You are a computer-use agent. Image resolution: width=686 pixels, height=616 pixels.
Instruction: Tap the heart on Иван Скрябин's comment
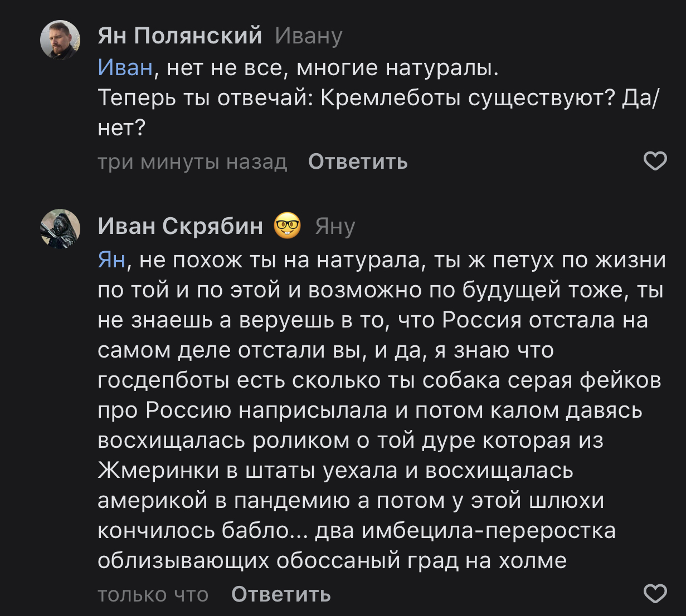click(x=655, y=594)
